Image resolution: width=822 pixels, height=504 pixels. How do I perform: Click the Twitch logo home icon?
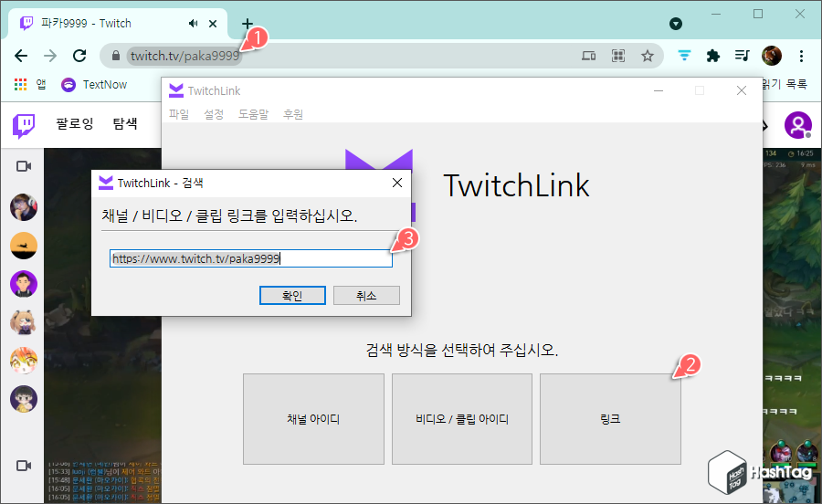pyautogui.click(x=24, y=125)
